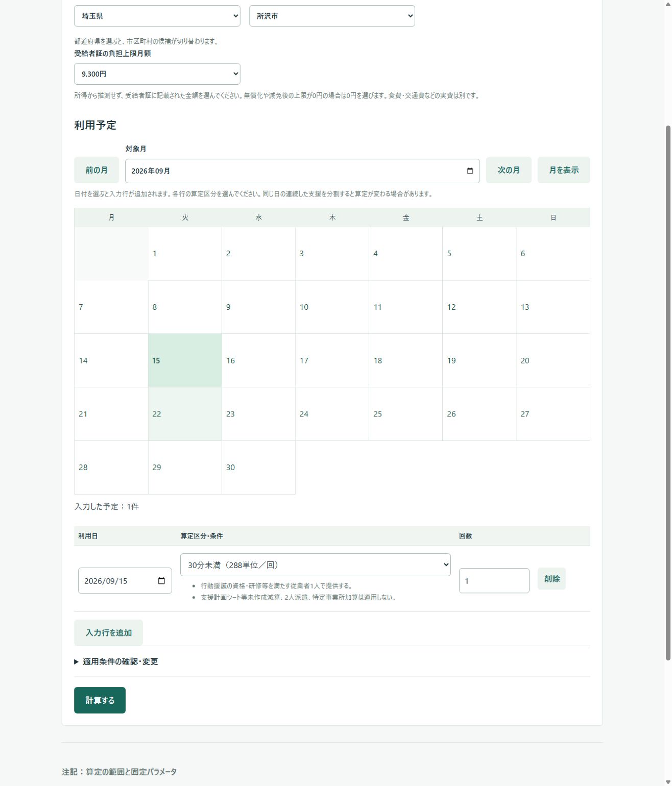Image resolution: width=672 pixels, height=786 pixels.
Task: Delete the 2026/09/15 schedule row
Action: point(551,579)
